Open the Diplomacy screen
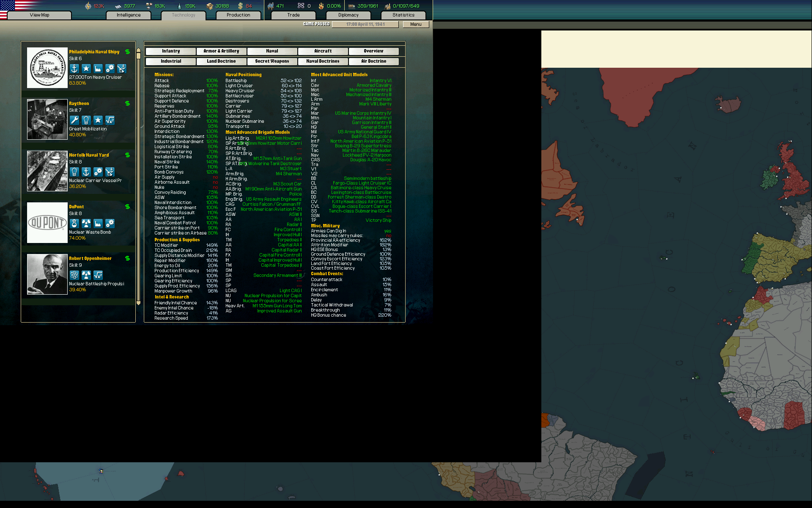 pyautogui.click(x=348, y=15)
